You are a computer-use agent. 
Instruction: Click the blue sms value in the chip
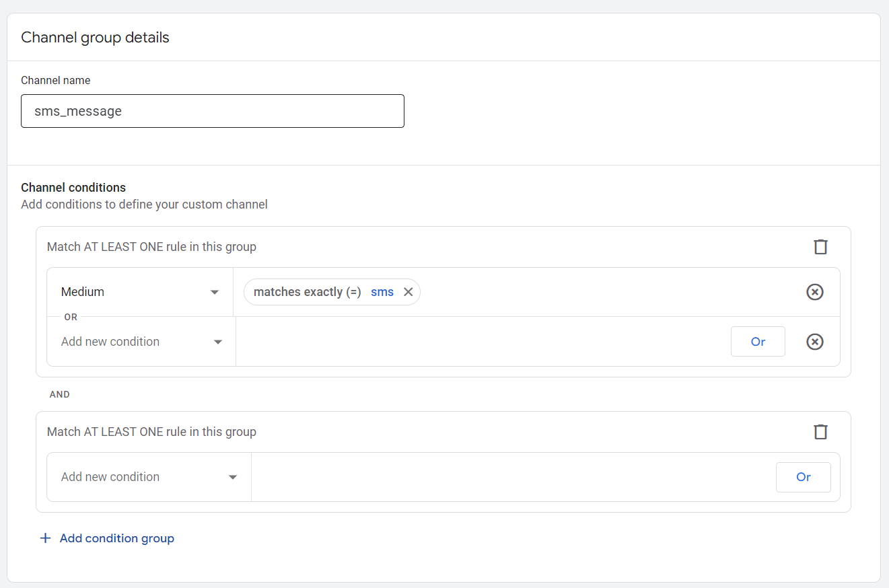[x=382, y=292]
